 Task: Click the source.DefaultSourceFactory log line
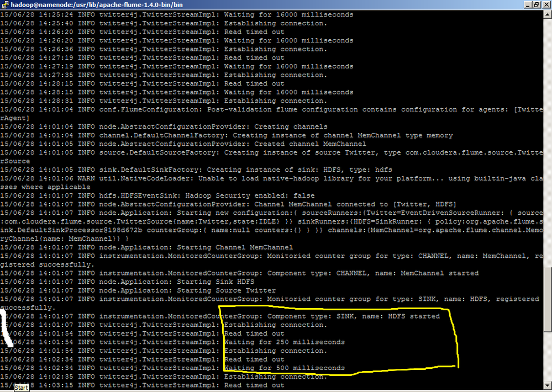[271, 157]
